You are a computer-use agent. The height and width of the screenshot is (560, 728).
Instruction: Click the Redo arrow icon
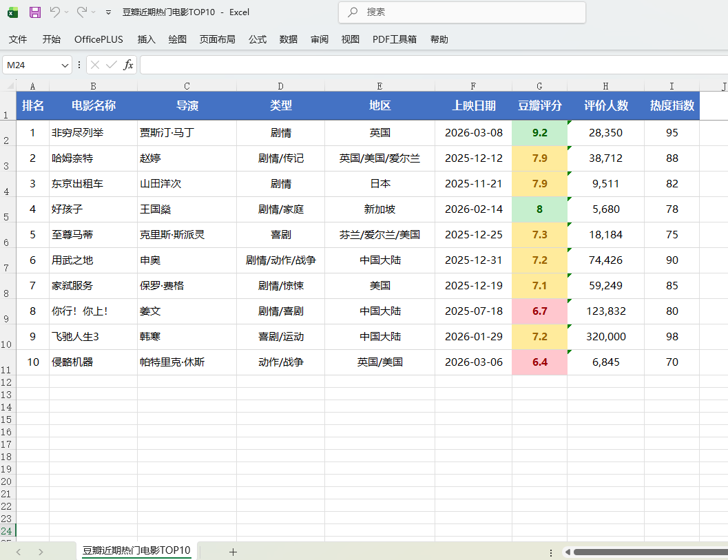coord(81,12)
